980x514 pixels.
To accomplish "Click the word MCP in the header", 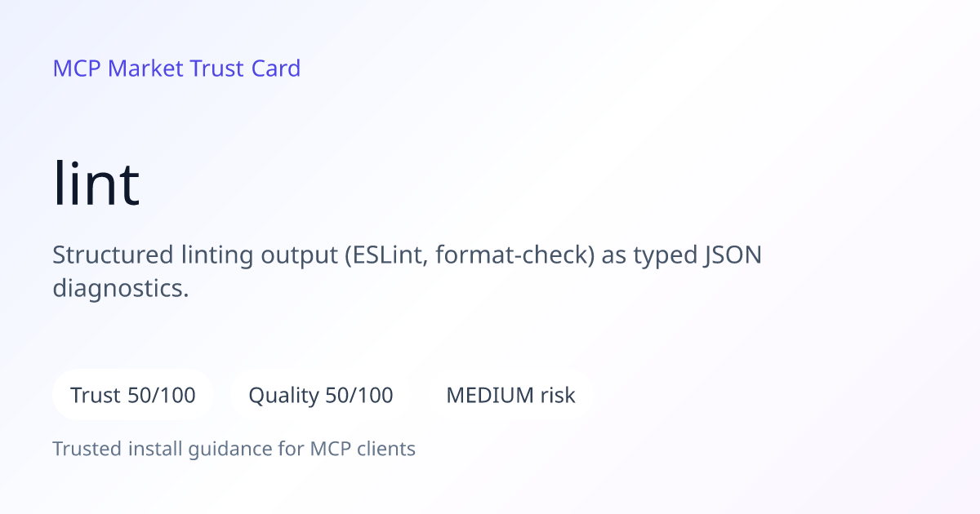I will 77,69.
